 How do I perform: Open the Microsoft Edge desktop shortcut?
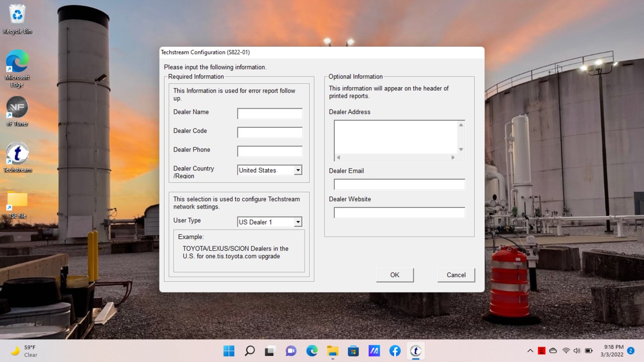tap(17, 68)
